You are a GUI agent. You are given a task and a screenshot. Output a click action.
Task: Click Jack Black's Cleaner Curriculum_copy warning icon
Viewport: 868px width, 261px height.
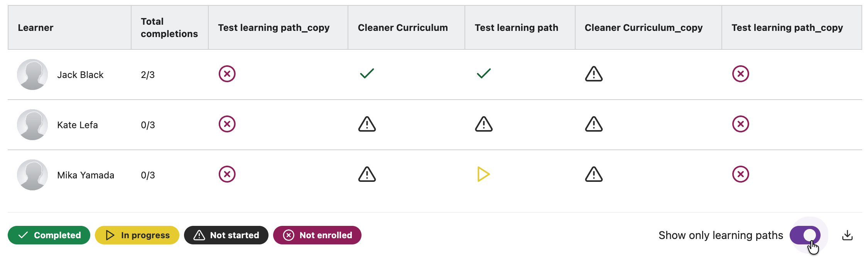[594, 74]
